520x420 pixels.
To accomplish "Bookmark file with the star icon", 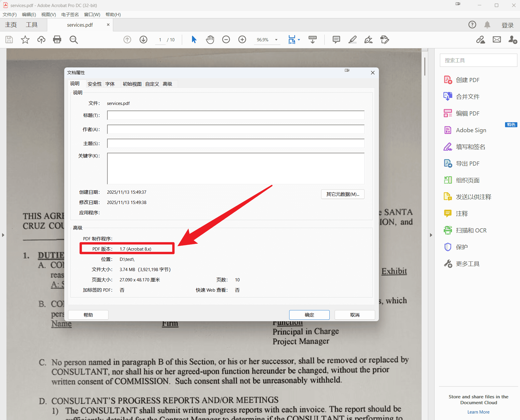I will pos(25,40).
